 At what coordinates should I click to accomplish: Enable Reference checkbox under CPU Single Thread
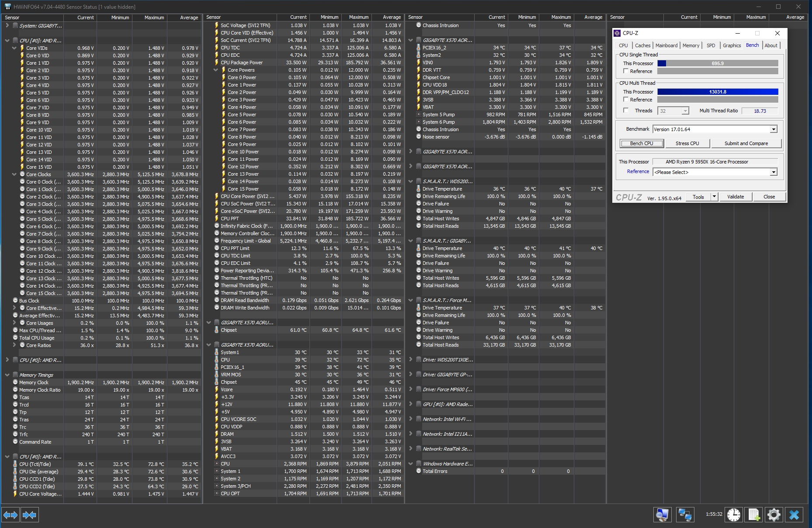tap(626, 71)
